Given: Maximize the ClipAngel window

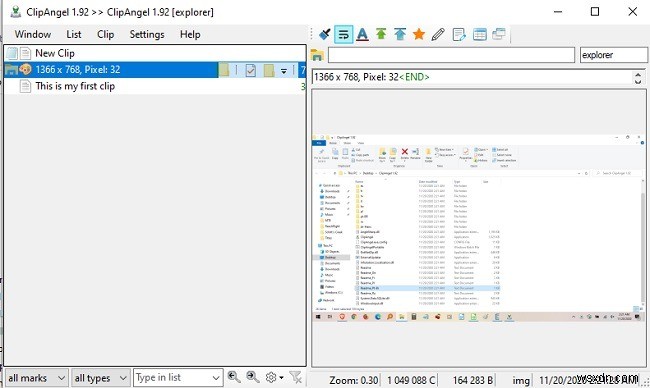Looking at the screenshot, I should [595, 12].
